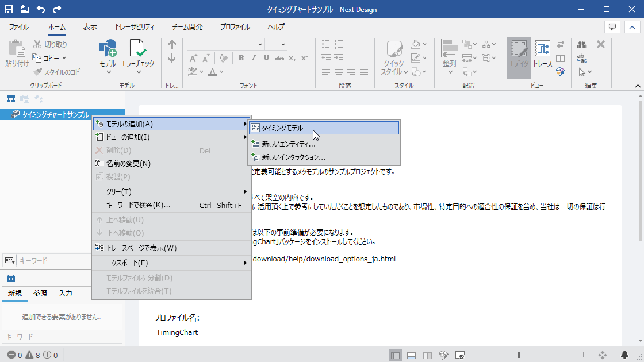Expand the highlight color dropdown arrow
Screen dimensions: 644x362
pyautogui.click(x=202, y=72)
